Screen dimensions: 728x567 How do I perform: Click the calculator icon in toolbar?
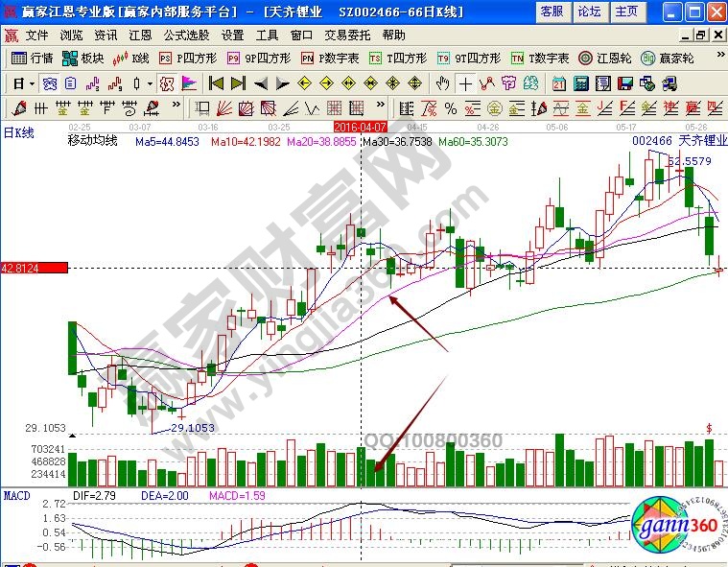(579, 83)
